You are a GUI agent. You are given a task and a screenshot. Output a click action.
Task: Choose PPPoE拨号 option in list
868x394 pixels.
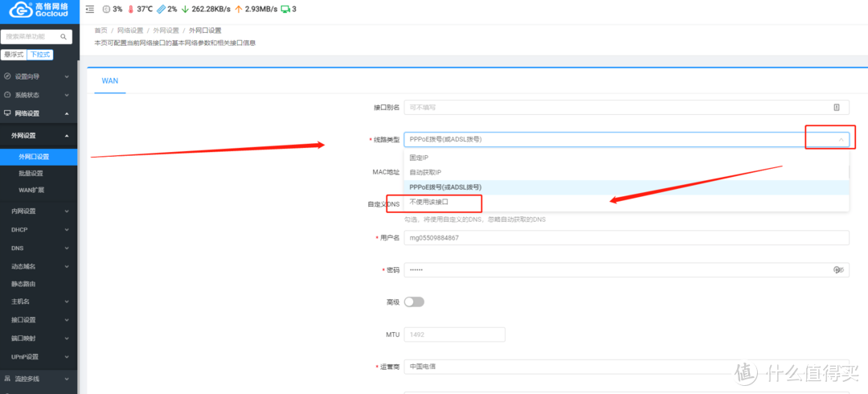pyautogui.click(x=626, y=187)
